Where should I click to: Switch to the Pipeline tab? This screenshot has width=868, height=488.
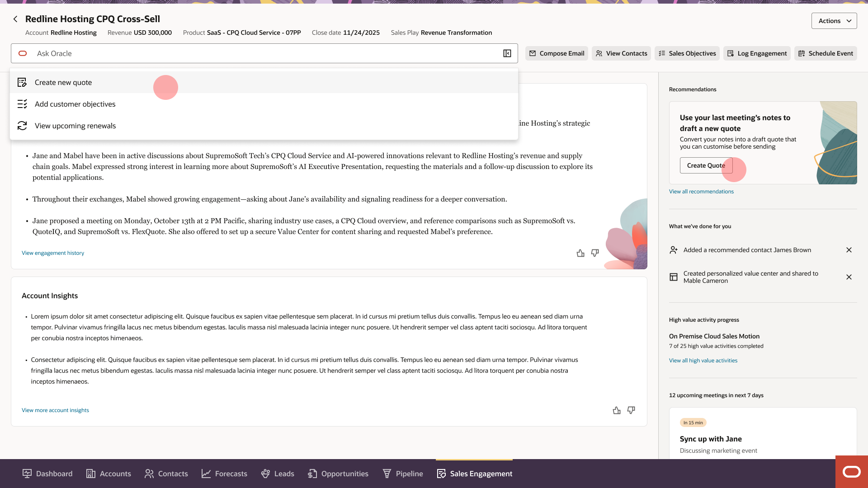click(x=403, y=474)
